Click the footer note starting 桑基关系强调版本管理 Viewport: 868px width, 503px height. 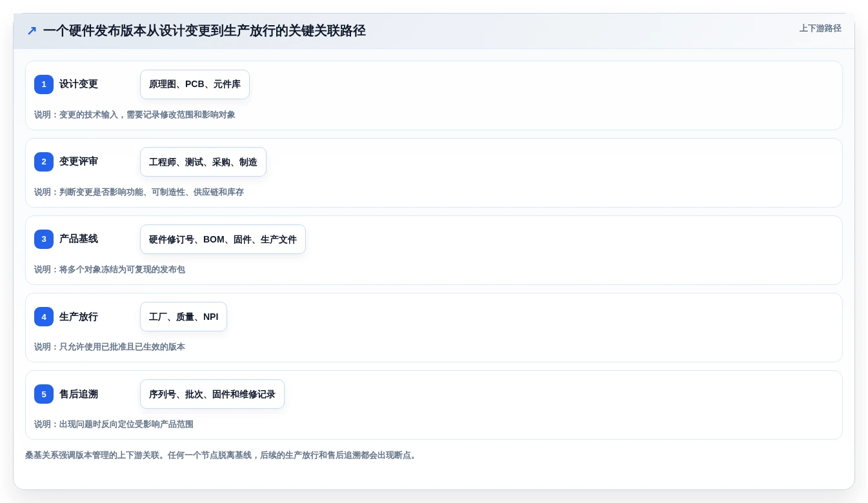pyautogui.click(x=222, y=455)
